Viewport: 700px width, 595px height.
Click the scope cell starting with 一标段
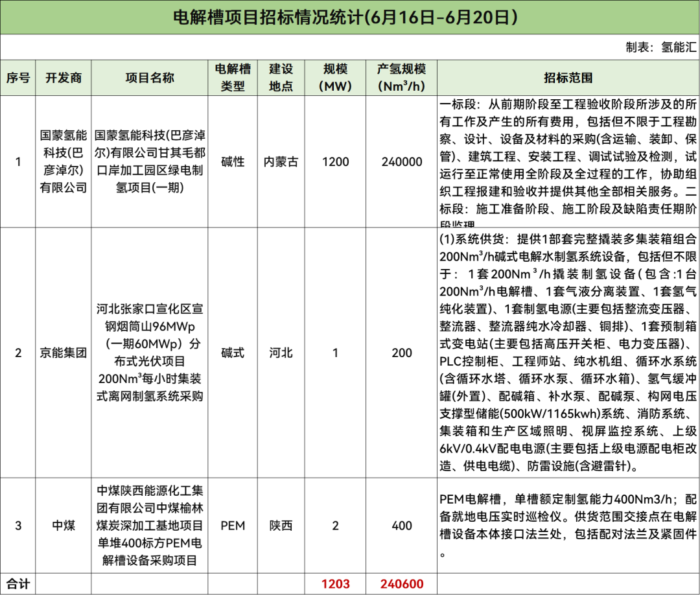click(568, 161)
